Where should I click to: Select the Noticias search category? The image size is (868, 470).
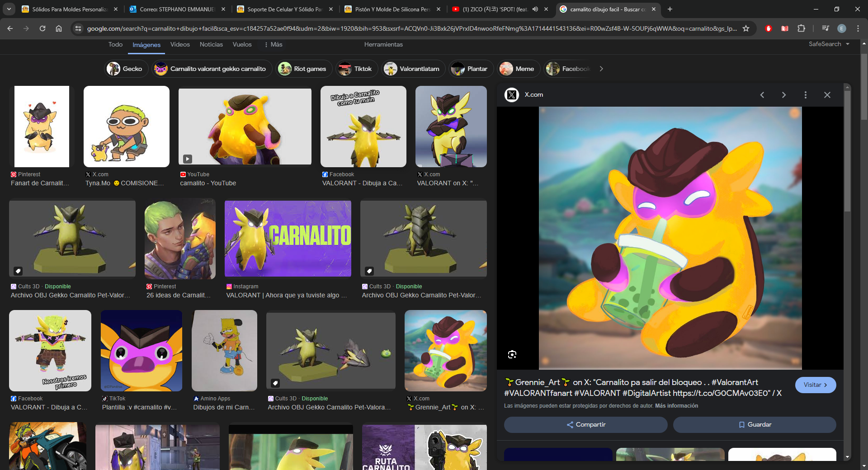point(211,44)
